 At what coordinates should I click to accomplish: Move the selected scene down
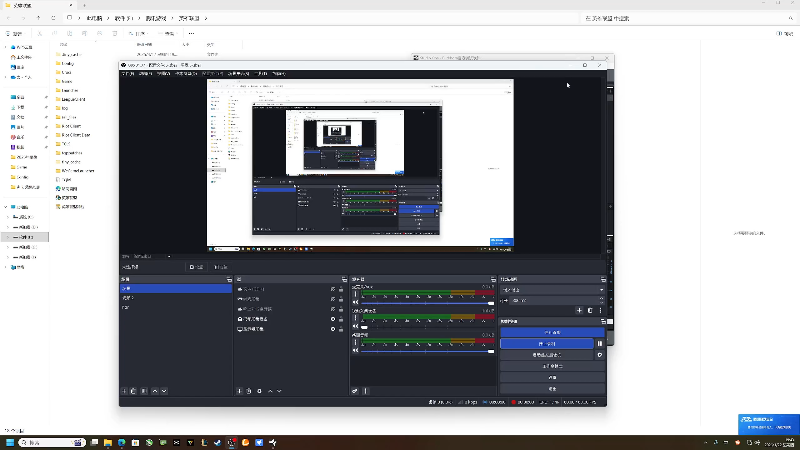coord(164,391)
